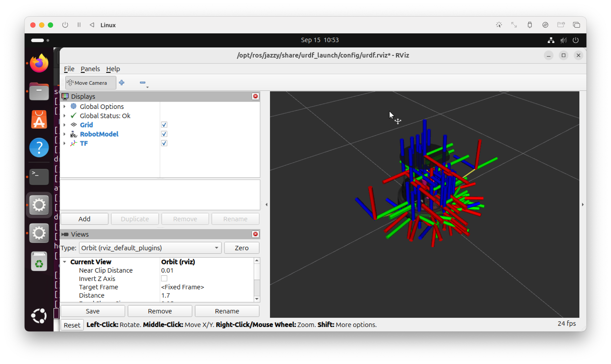Expand the Global Options tree row
This screenshot has height=364, width=611.
[64, 106]
